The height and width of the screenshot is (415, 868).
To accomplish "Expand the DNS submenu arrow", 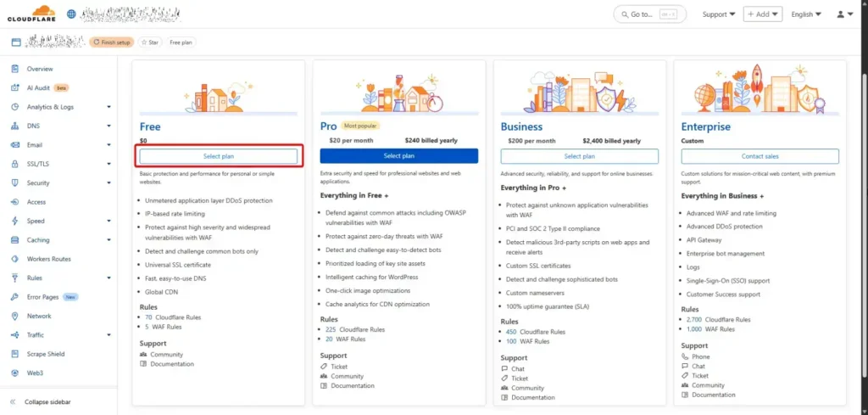I will 109,126.
